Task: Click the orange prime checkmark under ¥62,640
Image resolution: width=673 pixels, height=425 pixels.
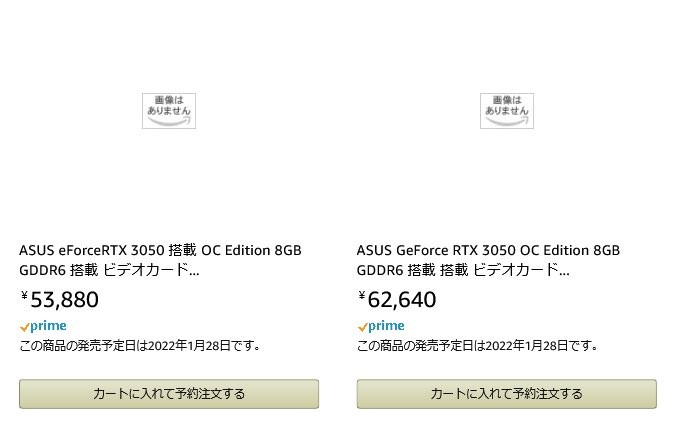Action: [363, 327]
